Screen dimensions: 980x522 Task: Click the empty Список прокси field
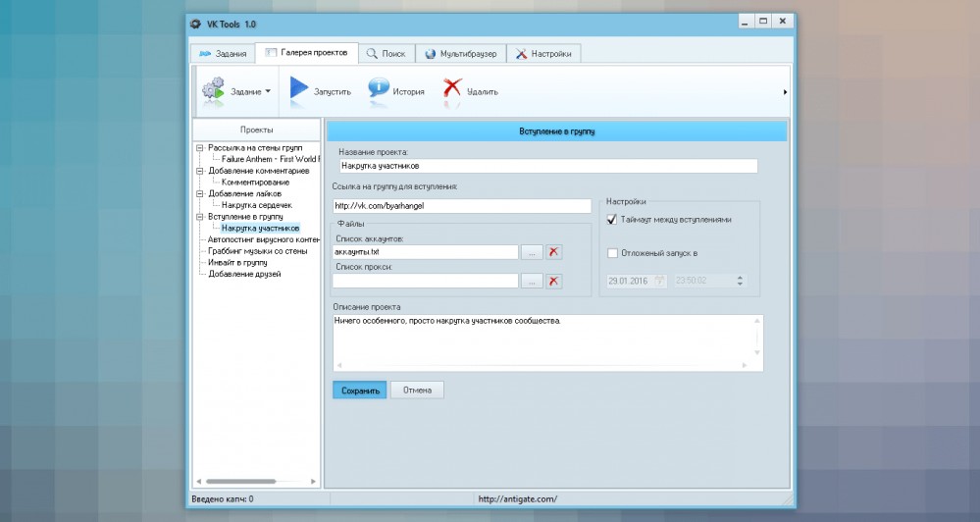(x=425, y=282)
